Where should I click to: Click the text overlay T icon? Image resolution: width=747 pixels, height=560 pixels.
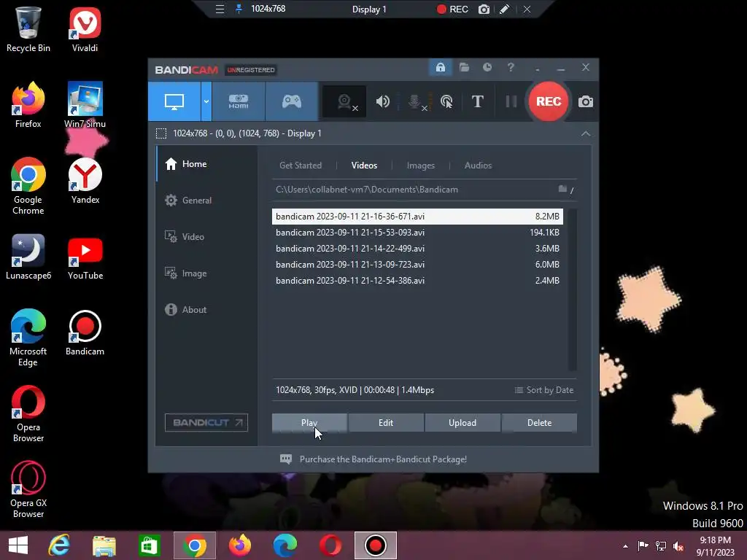pos(477,101)
